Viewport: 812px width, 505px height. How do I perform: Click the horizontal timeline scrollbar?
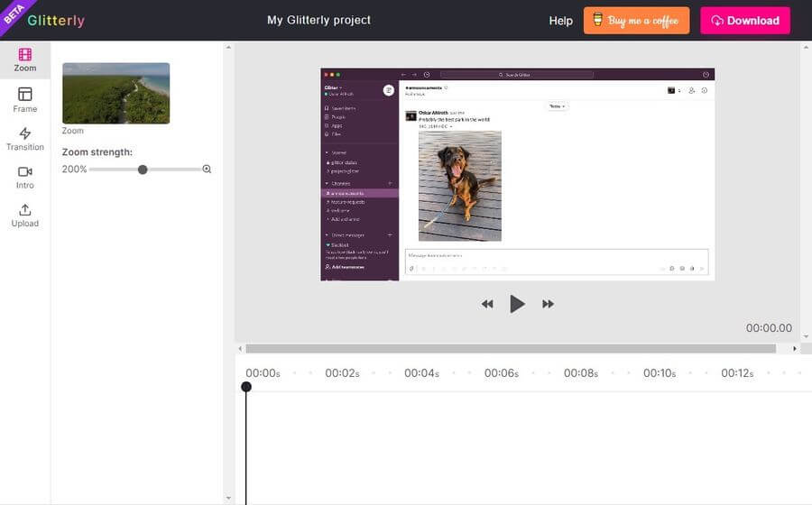511,349
